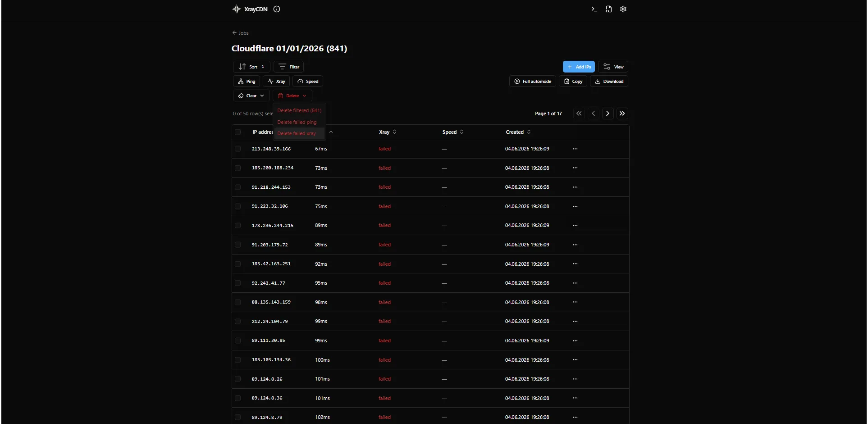Click the IP address 88.135.143.159
Viewport: 868px width, 427px height.
271,302
